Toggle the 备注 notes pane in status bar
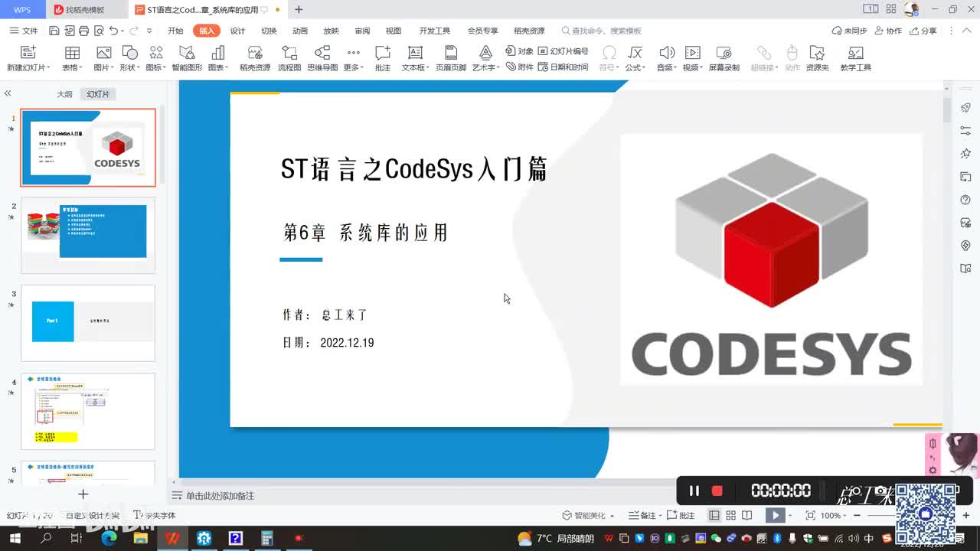This screenshot has width=980, height=551. click(643, 516)
